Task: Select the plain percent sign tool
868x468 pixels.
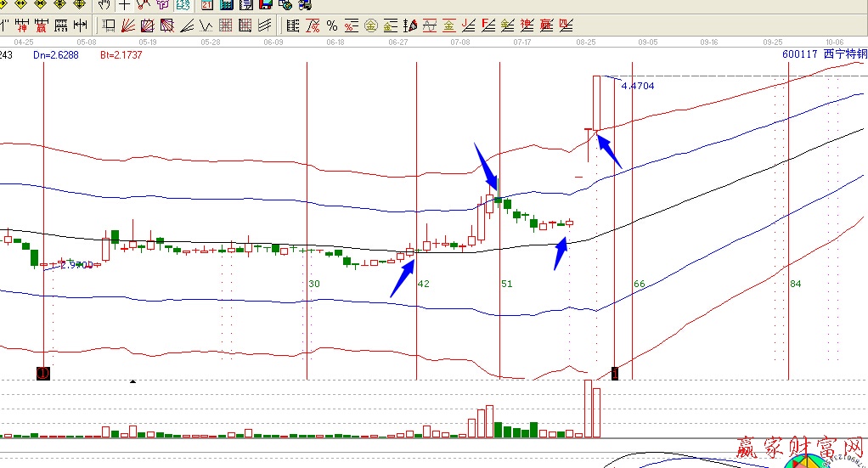Action: tap(331, 25)
